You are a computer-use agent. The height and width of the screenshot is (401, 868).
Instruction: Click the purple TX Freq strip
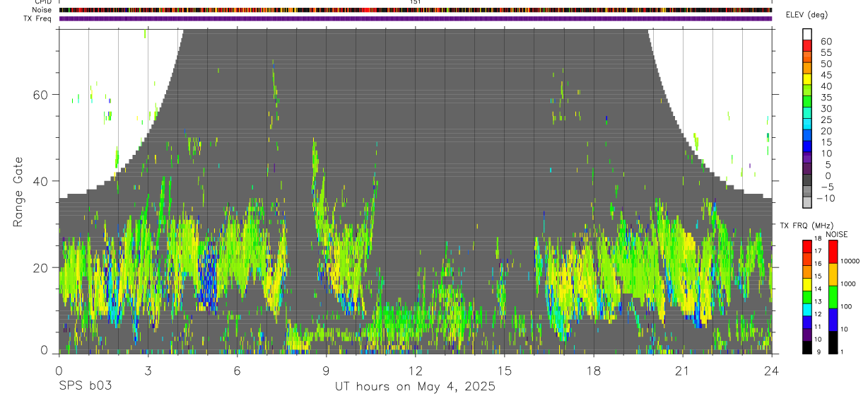415,18
